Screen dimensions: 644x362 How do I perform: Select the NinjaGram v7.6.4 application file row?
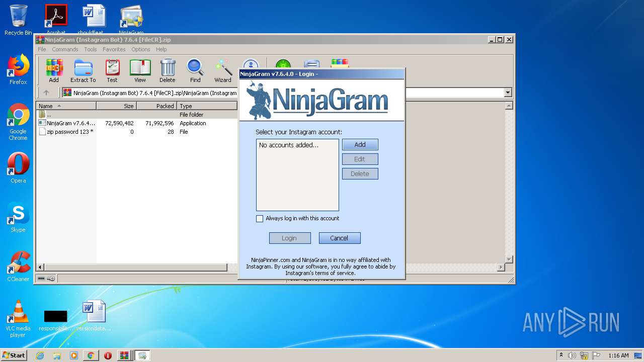[137, 123]
